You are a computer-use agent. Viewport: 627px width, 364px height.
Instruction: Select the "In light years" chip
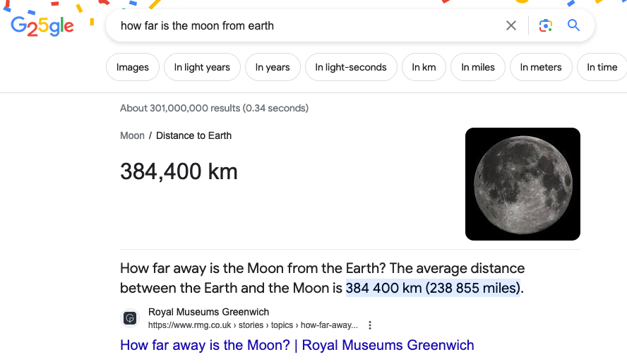(x=202, y=68)
